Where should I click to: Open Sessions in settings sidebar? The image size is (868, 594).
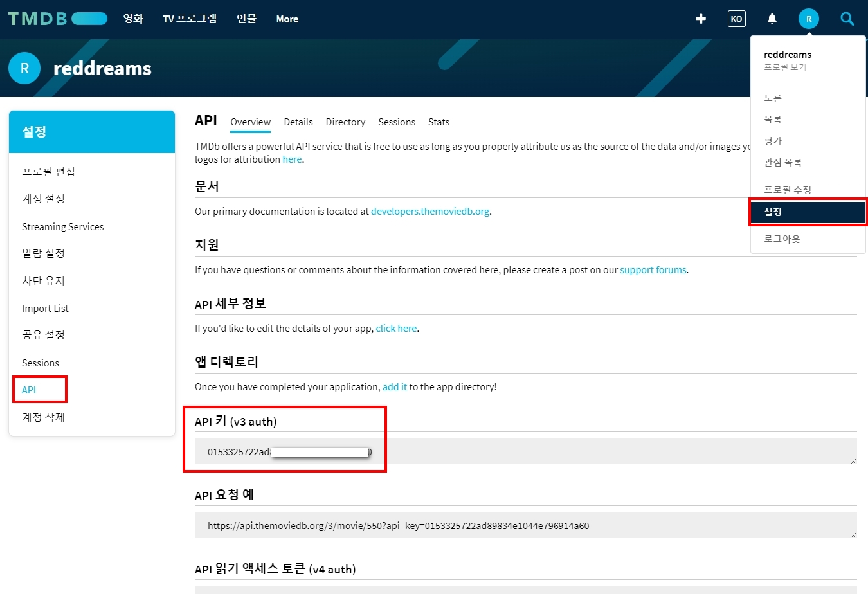[x=41, y=363]
